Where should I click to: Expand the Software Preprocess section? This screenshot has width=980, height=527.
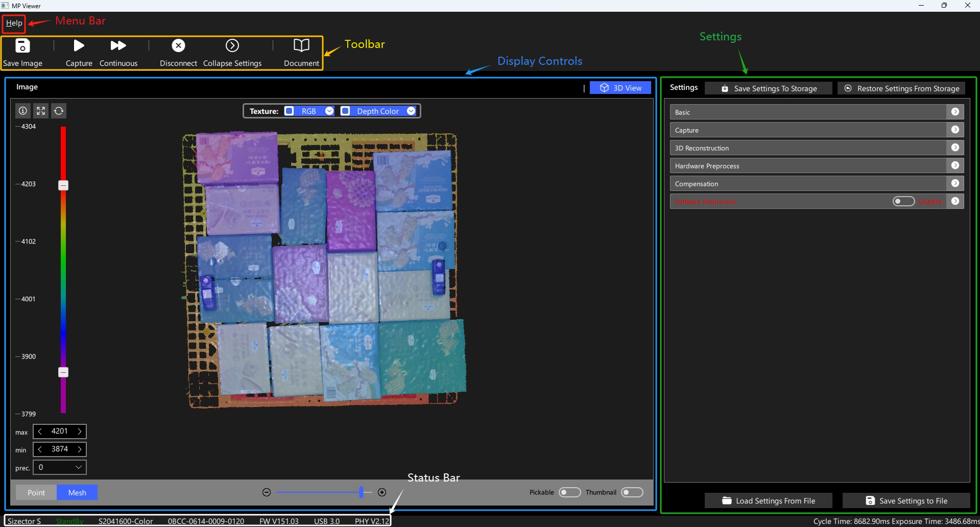(x=955, y=201)
